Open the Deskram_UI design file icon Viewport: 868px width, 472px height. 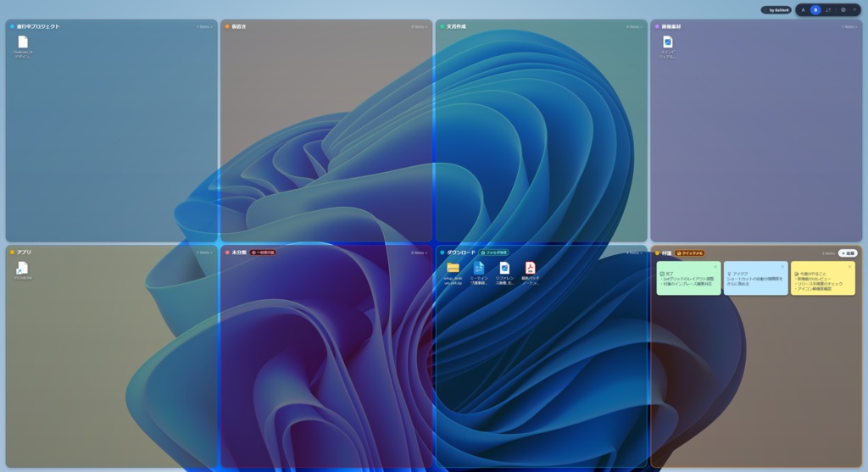click(23, 42)
